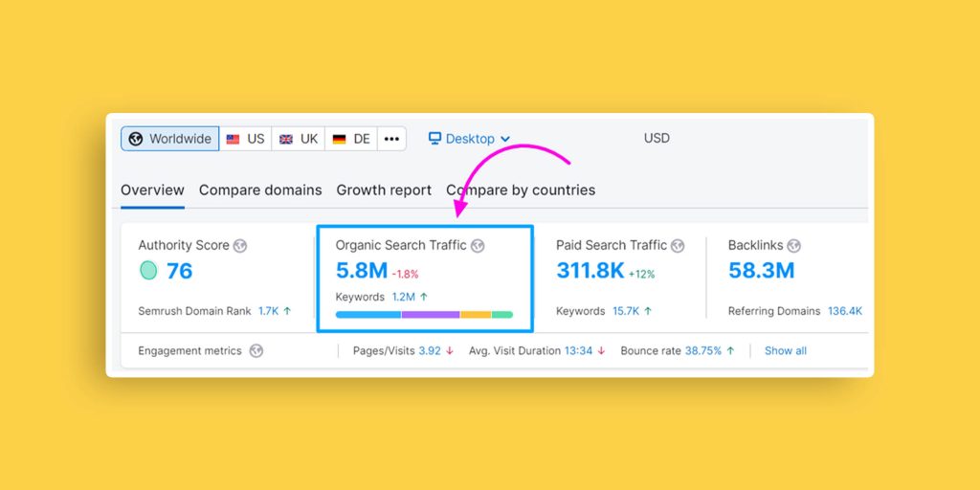Open the 1.2M organic keywords link
The height and width of the screenshot is (490, 980).
(404, 298)
